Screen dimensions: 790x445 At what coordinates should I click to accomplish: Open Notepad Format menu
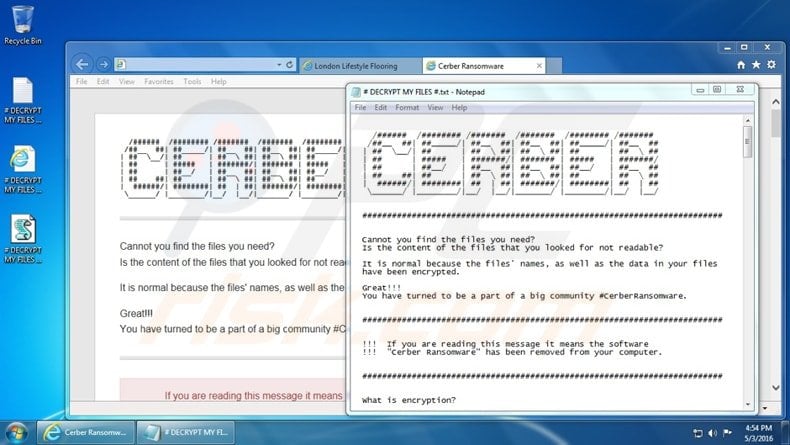407,107
